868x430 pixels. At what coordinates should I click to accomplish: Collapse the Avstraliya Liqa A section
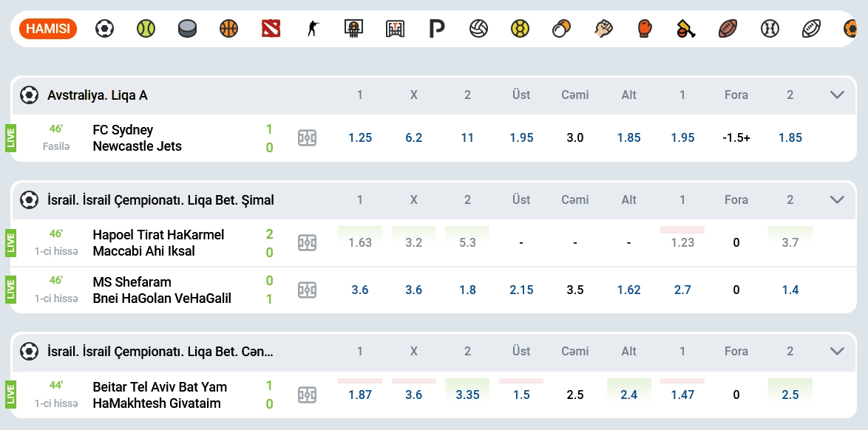[x=837, y=95]
